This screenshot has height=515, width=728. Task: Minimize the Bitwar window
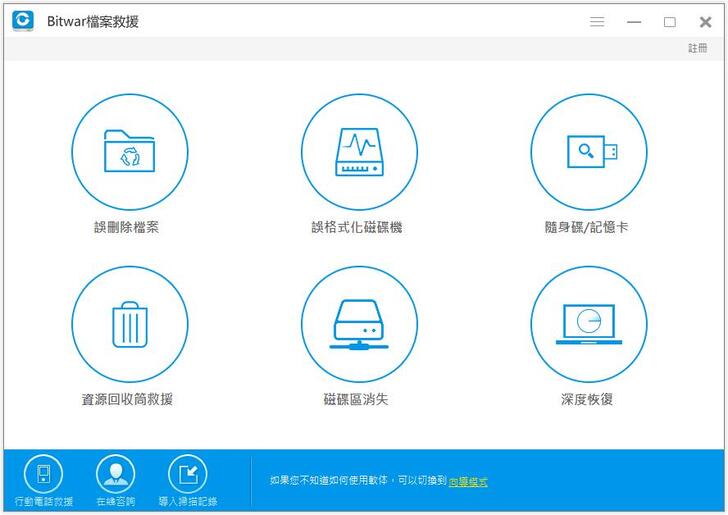pyautogui.click(x=634, y=21)
